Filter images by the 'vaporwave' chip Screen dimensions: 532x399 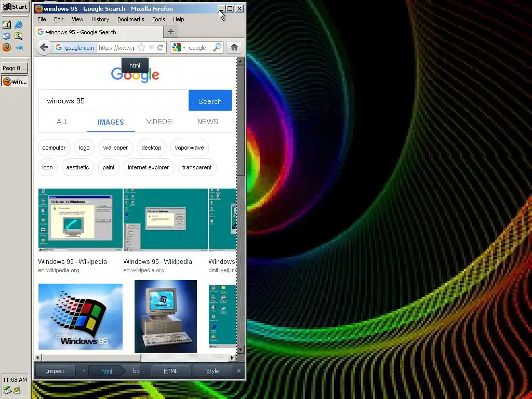189,148
